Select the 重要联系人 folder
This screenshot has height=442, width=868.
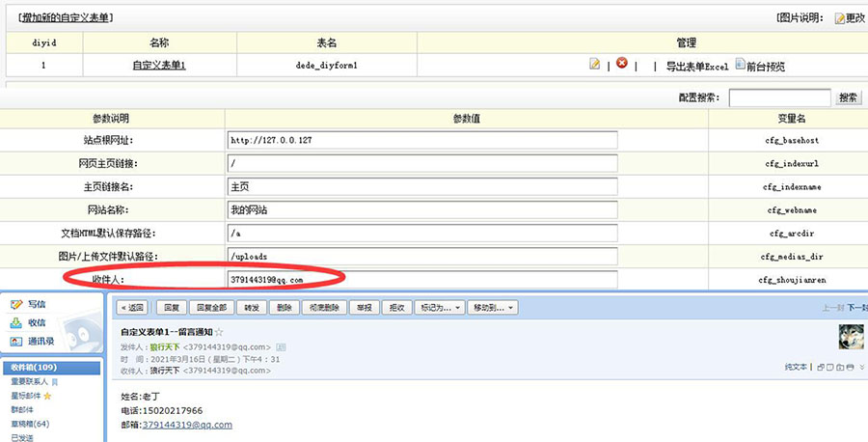tap(29, 381)
